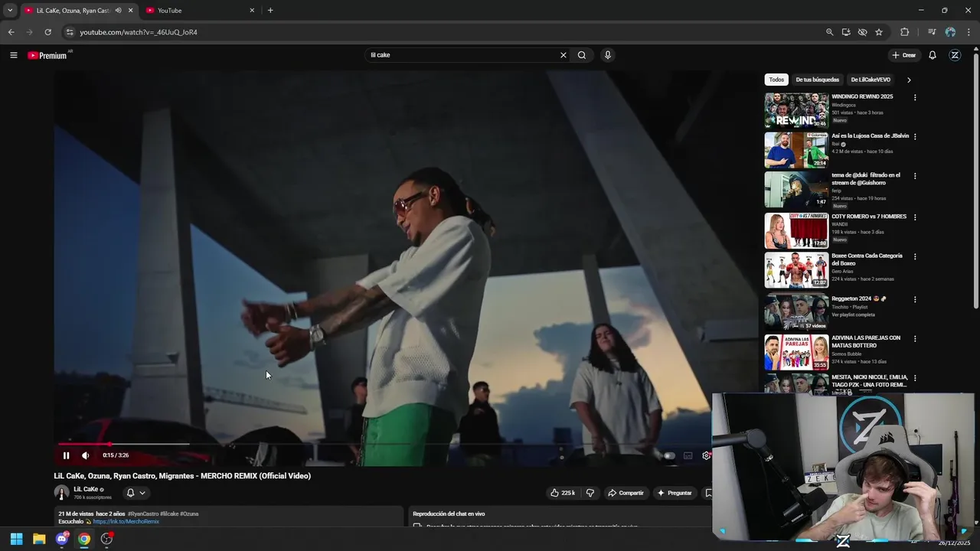Open COTY ROMERO vs 7 HOMBRES video
Viewport: 980px width, 551px height.
[x=868, y=217]
